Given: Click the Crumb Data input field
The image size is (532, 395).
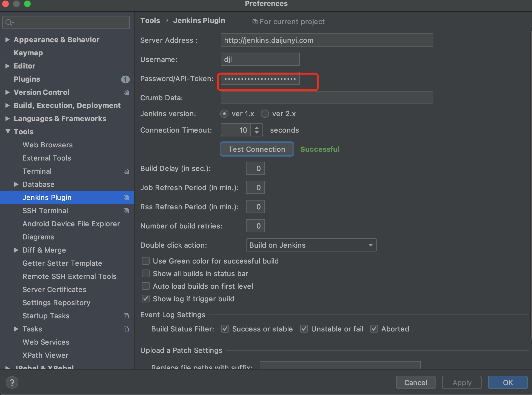Looking at the screenshot, I should click(327, 98).
